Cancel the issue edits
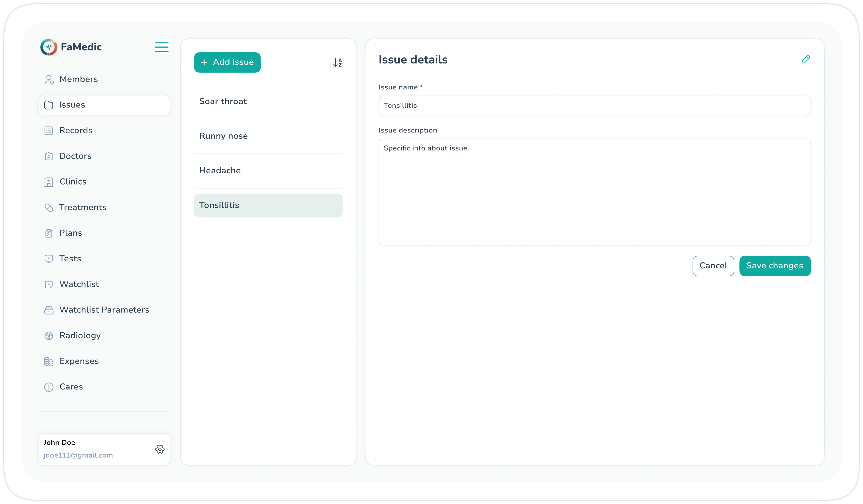The height and width of the screenshot is (504, 863). [x=713, y=266]
